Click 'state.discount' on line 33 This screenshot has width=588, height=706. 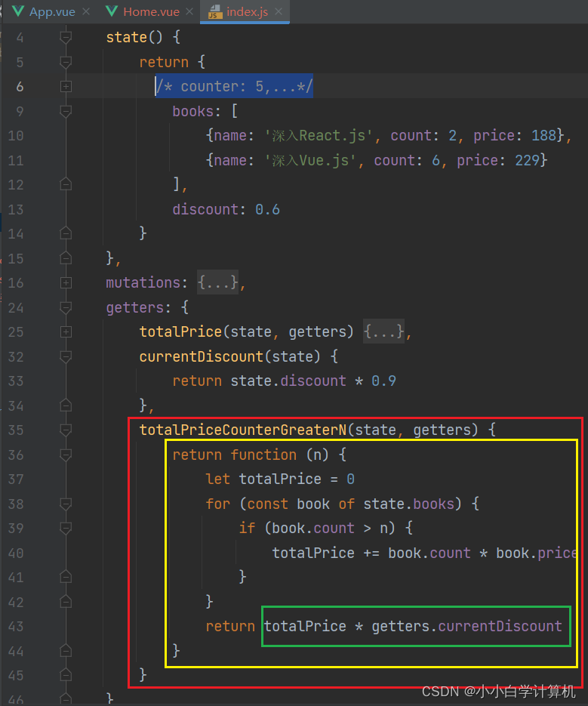tap(288, 381)
